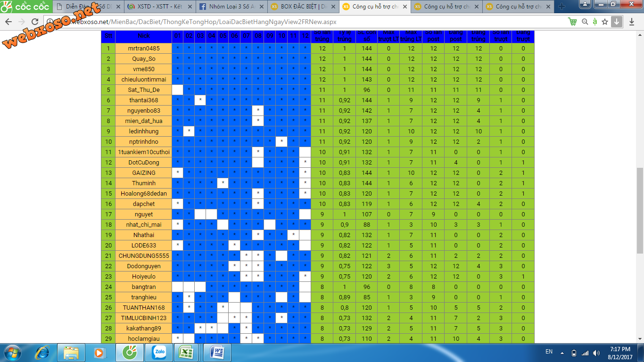This screenshot has height=362, width=644.
Task: Click nick 'mien_dat_hua' in row 8
Action: [x=144, y=121]
